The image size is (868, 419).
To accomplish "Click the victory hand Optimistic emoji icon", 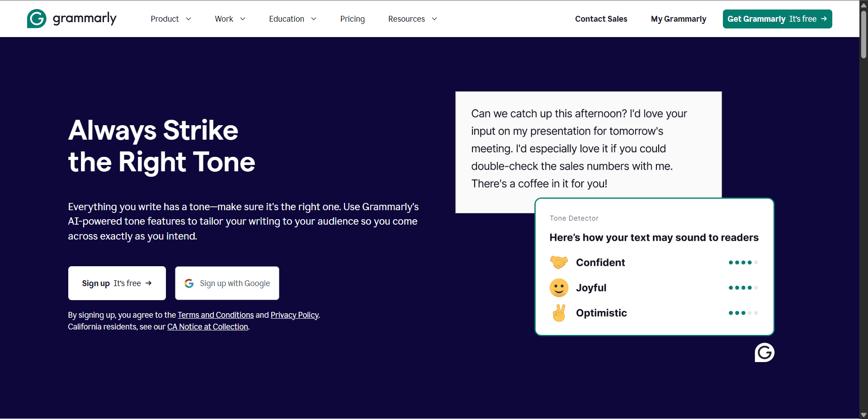I will [x=559, y=313].
